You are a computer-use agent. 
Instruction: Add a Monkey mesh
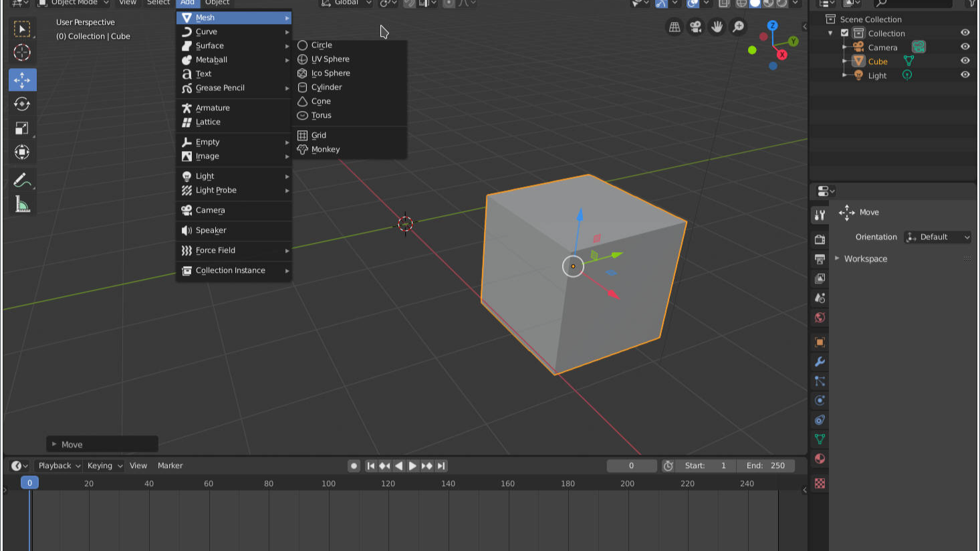click(x=350, y=149)
